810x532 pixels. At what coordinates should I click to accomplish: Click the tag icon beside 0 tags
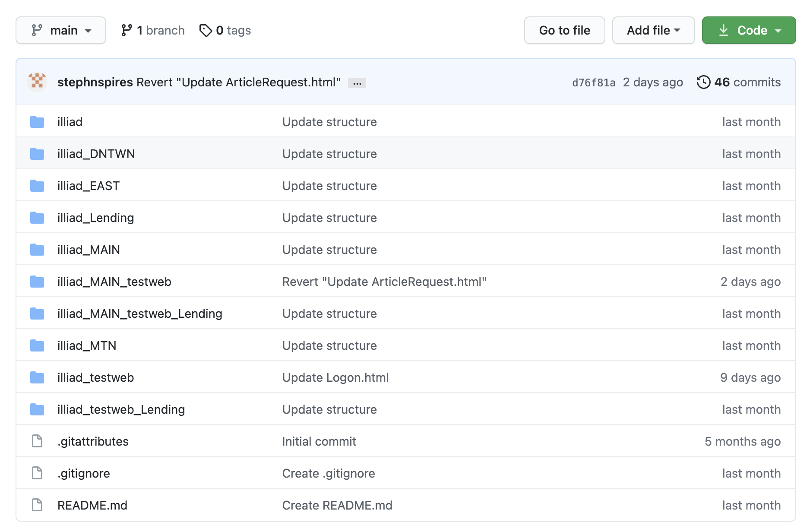click(x=206, y=30)
